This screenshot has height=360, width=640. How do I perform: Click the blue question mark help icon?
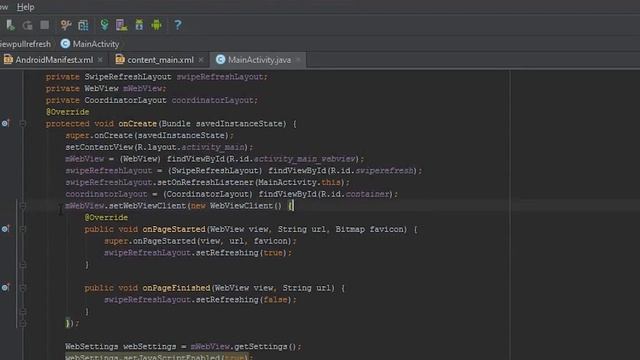click(x=178, y=25)
